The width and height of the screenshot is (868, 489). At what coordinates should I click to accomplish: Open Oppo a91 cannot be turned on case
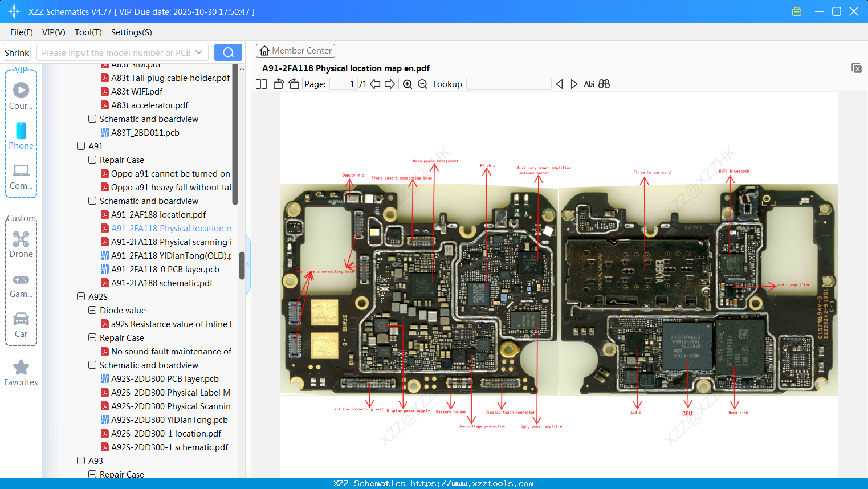point(170,173)
